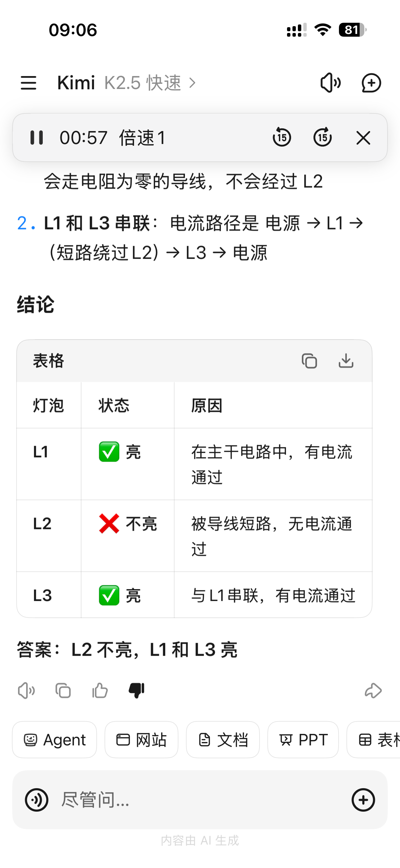Play answer audio below the message
Image resolution: width=400 pixels, height=868 pixels.
tap(26, 690)
